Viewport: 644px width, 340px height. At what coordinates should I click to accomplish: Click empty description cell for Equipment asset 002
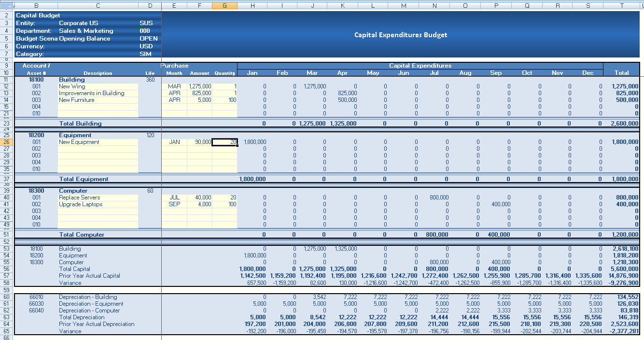click(x=98, y=149)
